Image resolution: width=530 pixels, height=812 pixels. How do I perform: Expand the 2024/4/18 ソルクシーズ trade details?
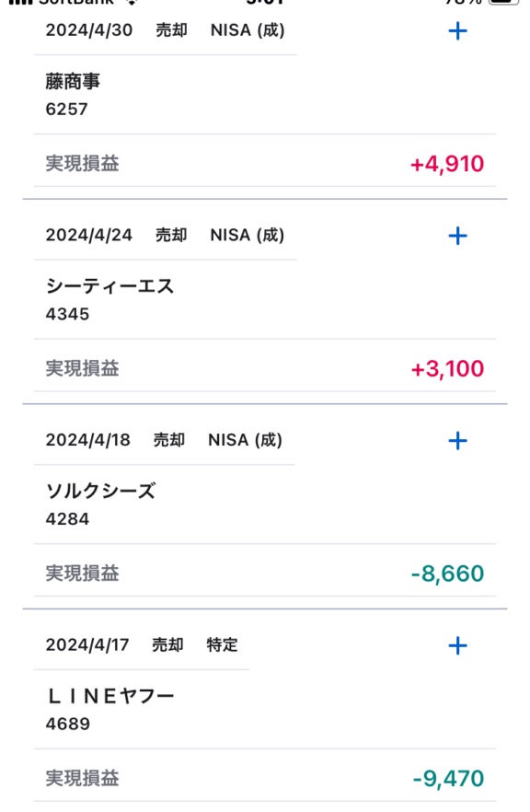[457, 441]
